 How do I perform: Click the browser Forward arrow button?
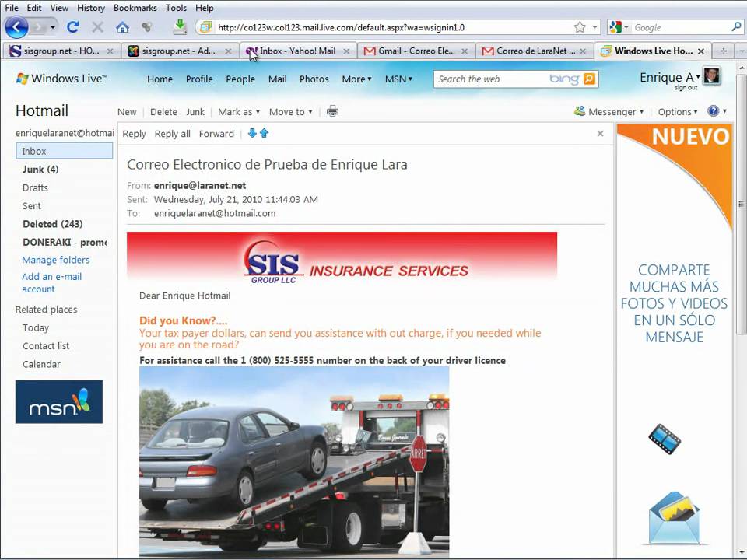pos(38,28)
